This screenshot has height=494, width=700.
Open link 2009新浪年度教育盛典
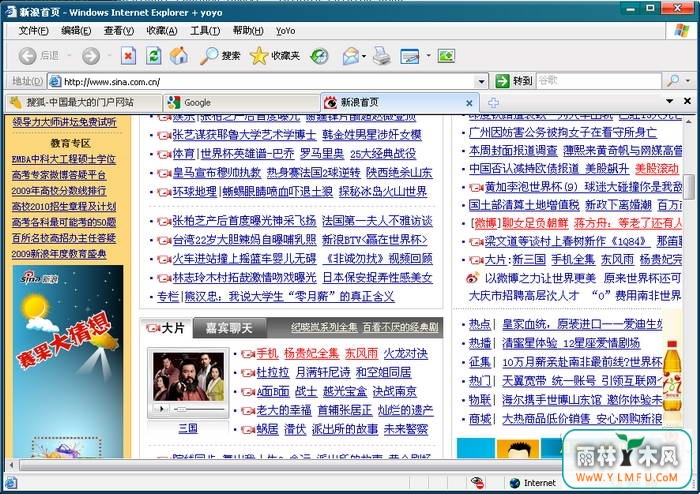click(59, 254)
